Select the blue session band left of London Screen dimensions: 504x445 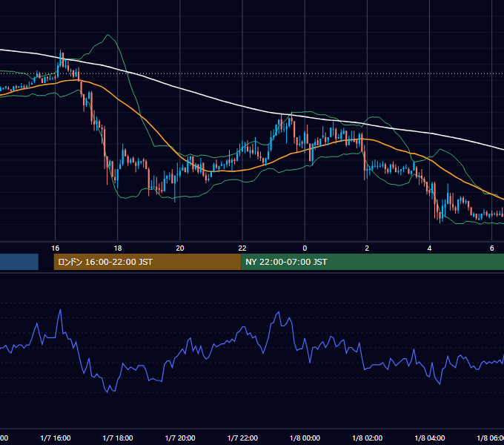(x=19, y=262)
